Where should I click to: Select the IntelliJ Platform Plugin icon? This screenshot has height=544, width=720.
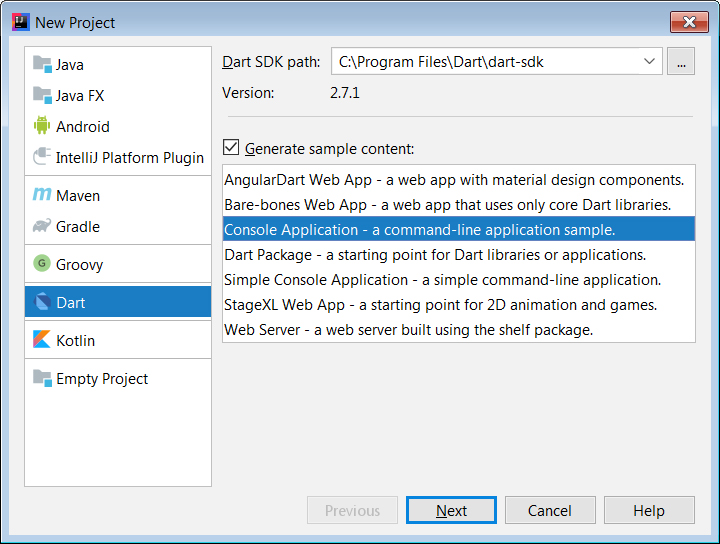click(x=42, y=157)
